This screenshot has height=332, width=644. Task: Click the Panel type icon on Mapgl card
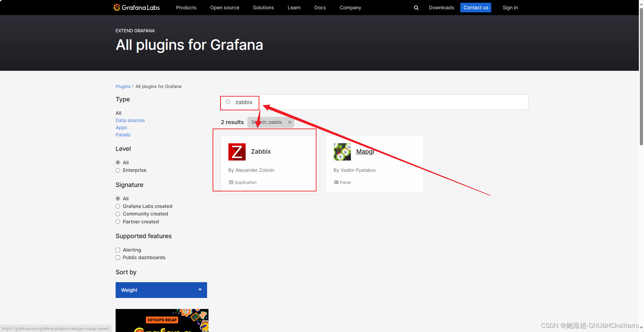336,182
